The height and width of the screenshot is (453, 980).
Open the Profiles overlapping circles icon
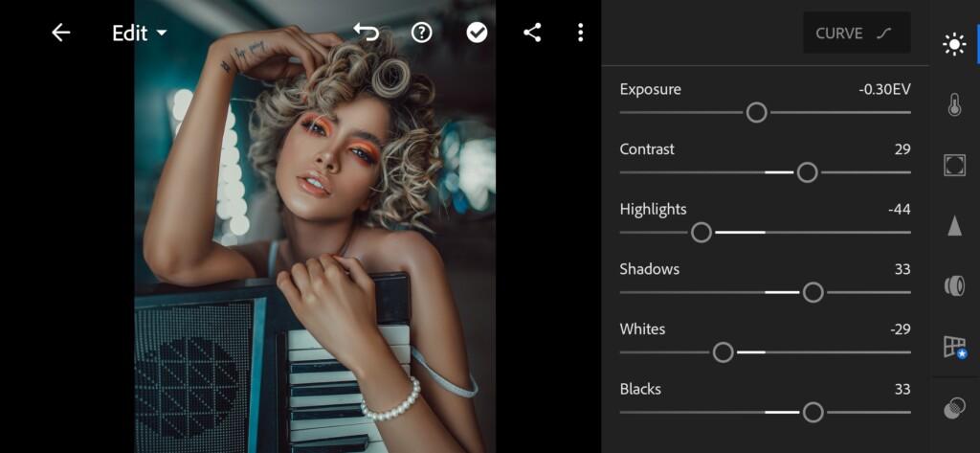[x=954, y=408]
